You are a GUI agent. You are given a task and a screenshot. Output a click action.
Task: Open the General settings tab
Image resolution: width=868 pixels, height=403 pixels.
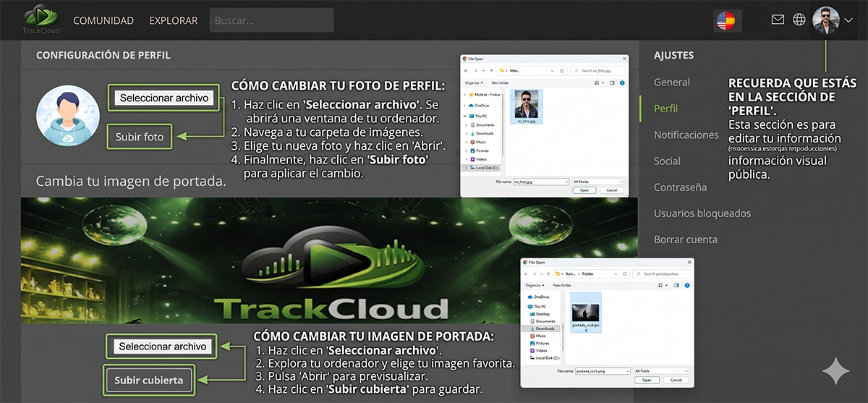672,82
